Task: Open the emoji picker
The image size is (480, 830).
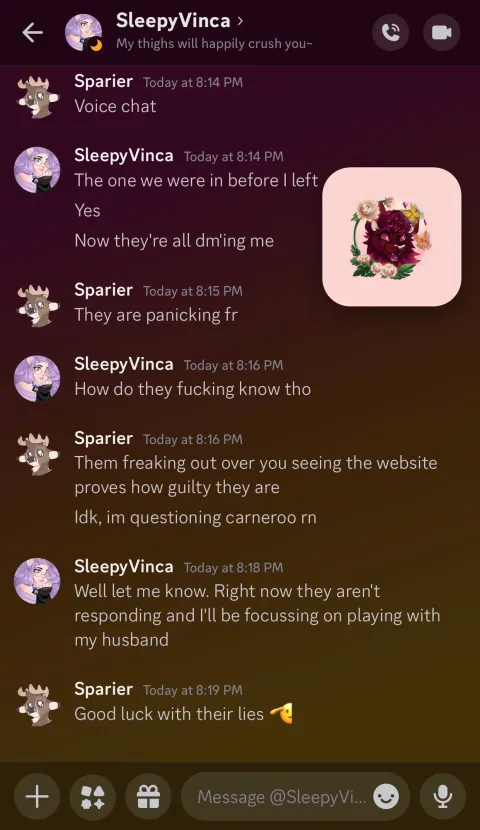Action: [386, 796]
